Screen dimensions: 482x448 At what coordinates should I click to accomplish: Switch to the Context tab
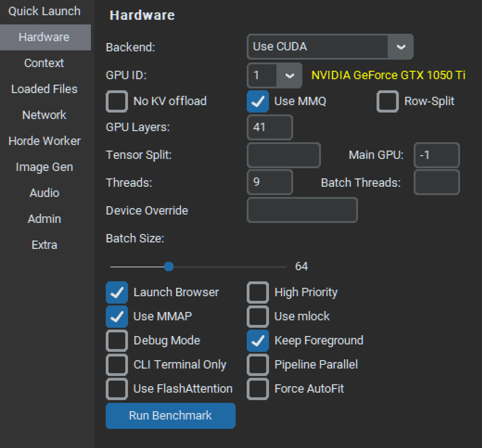44,63
